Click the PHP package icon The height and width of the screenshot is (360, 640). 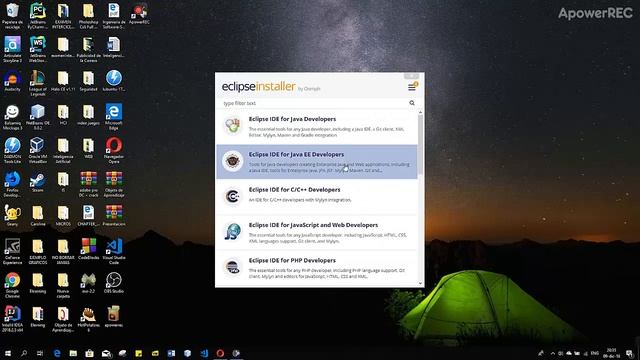(233, 267)
